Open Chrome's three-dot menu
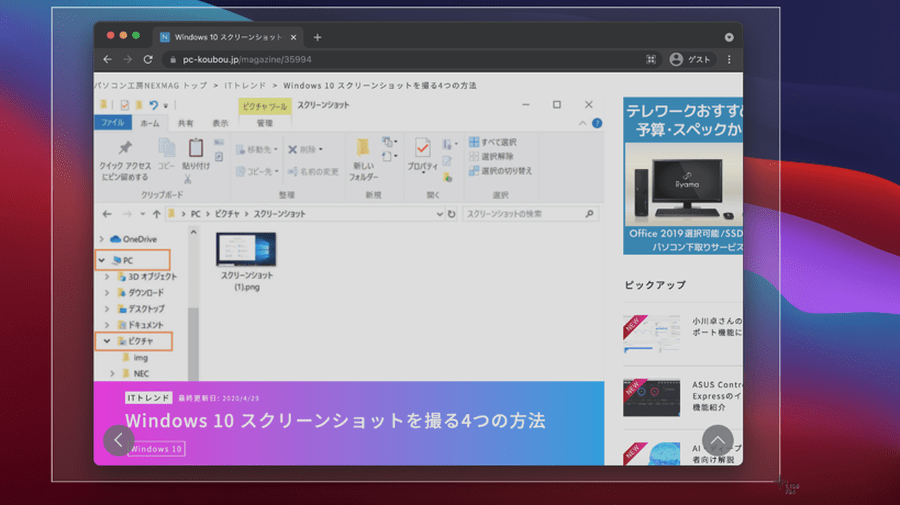Image resolution: width=900 pixels, height=505 pixels. pyautogui.click(x=729, y=59)
